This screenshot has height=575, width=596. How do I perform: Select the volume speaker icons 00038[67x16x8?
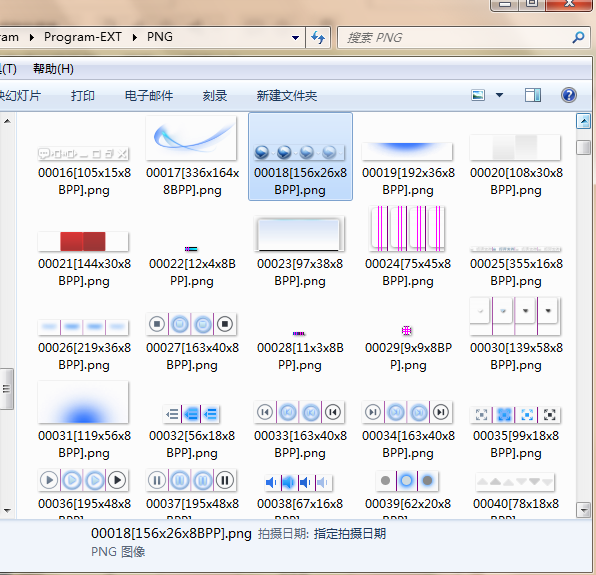[x=299, y=483]
